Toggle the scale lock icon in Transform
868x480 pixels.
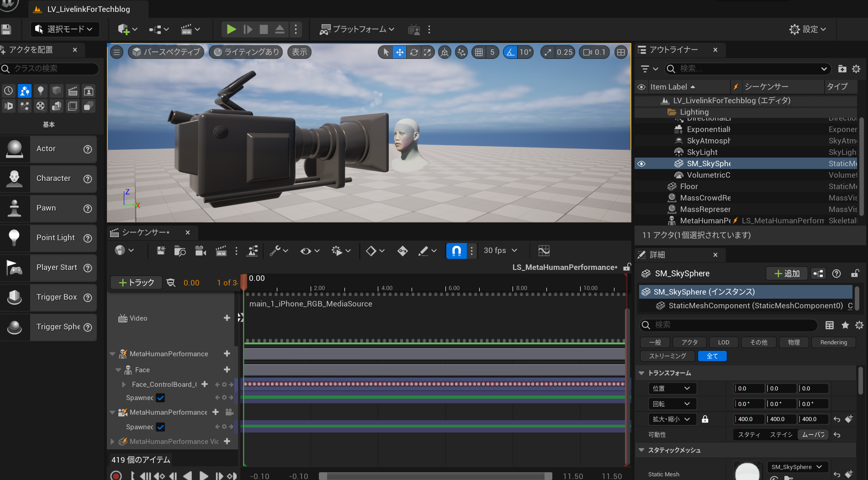705,419
